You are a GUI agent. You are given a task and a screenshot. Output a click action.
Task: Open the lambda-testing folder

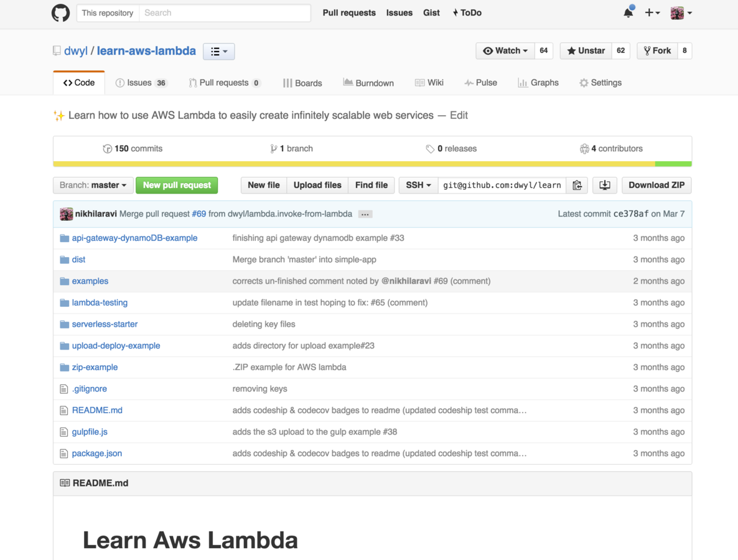[100, 303]
